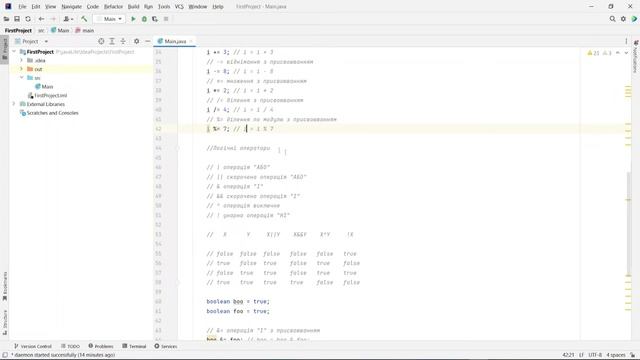
Task: Click the code fold marker at line 44
Action: click(x=178, y=148)
